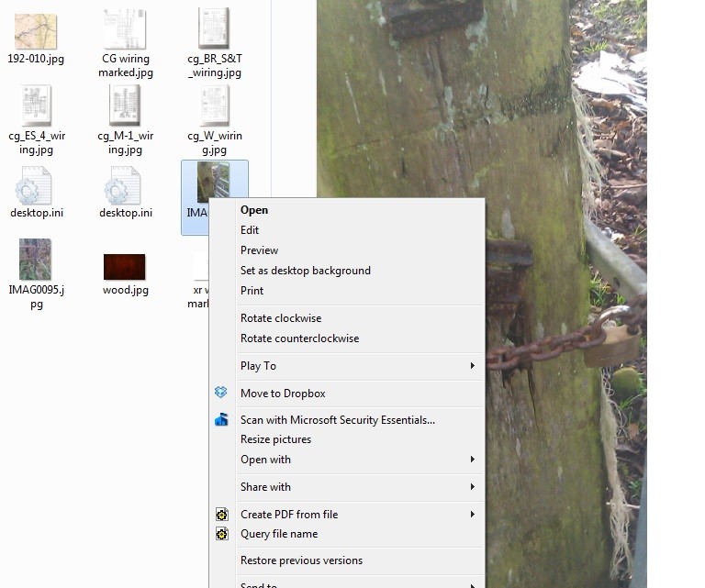Select the cg_M-1_wiring.jpg file icon

(125, 107)
